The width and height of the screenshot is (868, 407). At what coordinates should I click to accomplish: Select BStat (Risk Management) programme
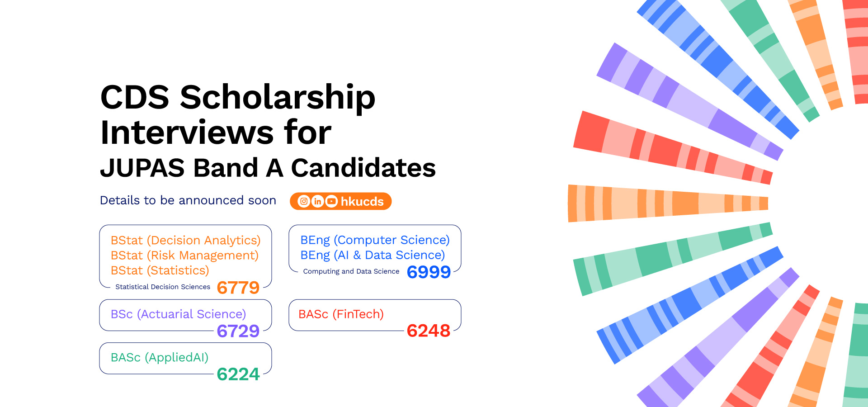pos(184,256)
